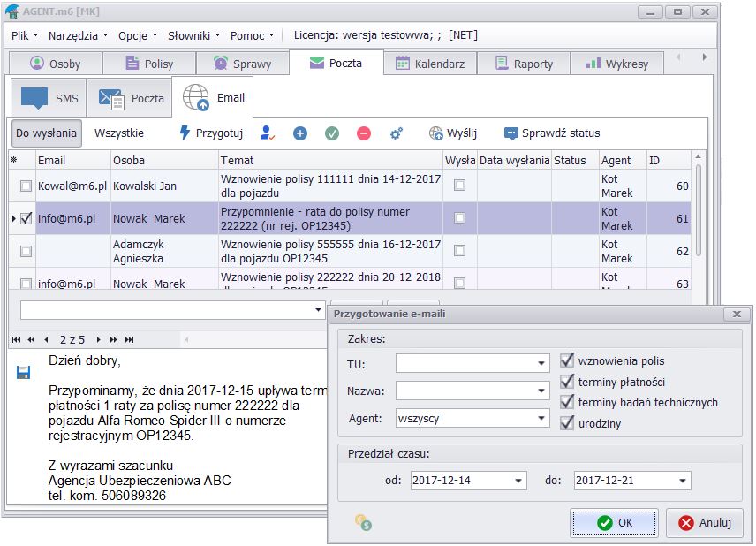Screen dimensions: 756x546
Task: Open the od date picker dropdown
Action: point(518,481)
